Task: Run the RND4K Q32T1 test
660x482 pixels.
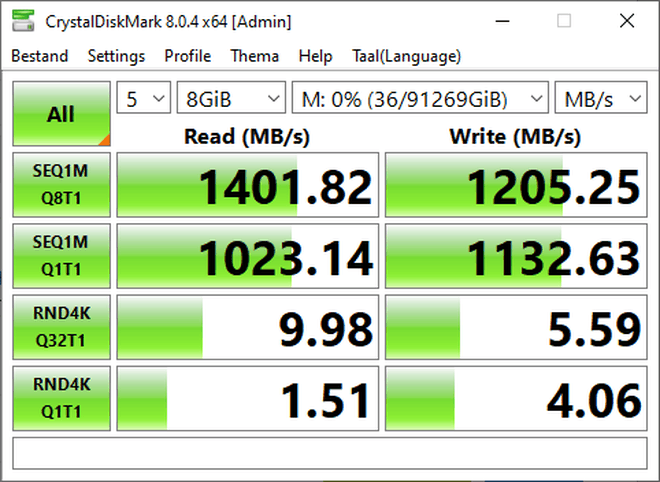Action: (x=61, y=327)
